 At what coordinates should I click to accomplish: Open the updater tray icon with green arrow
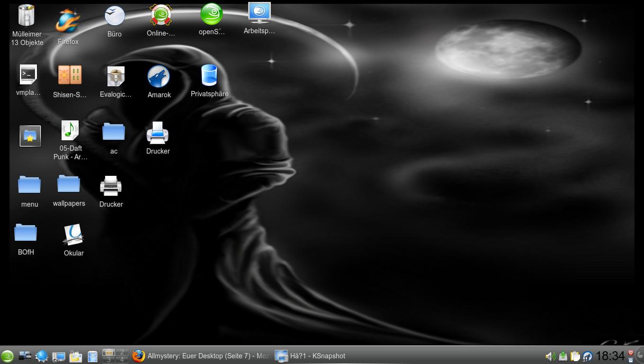563,356
